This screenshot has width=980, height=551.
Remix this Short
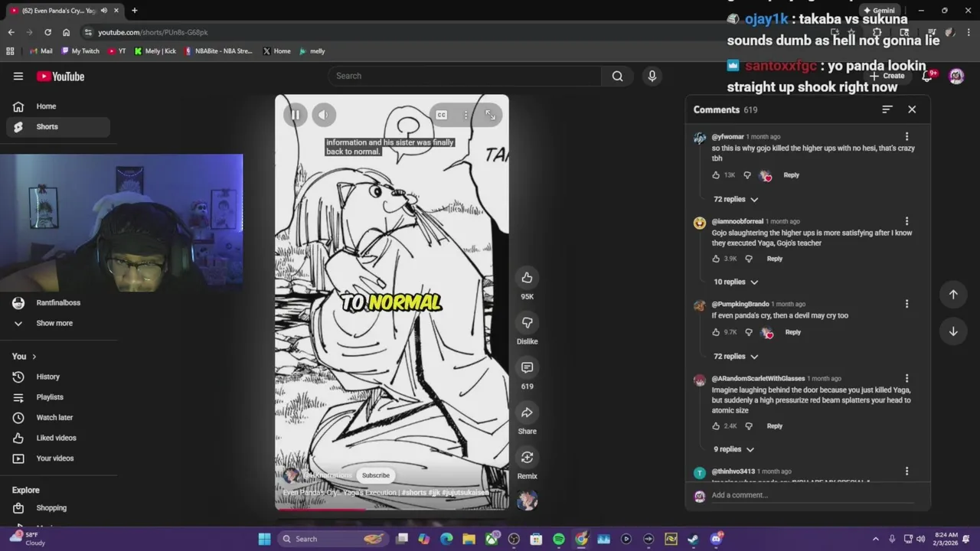pyautogui.click(x=527, y=458)
